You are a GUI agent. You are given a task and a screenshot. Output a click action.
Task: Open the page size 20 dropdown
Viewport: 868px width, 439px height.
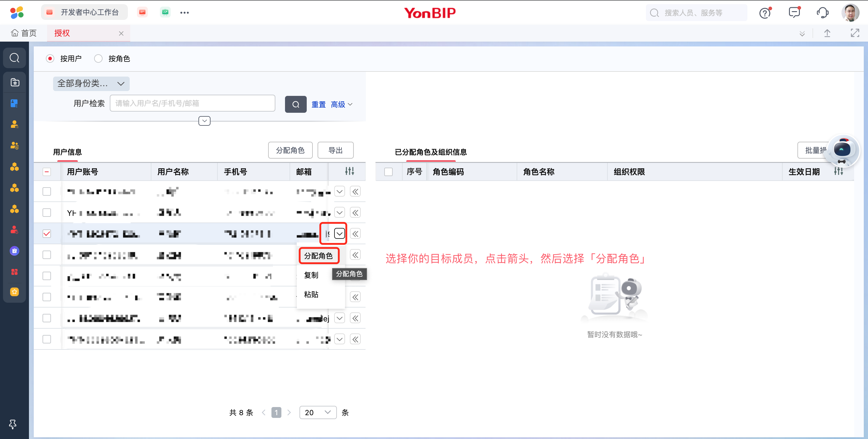[317, 412]
